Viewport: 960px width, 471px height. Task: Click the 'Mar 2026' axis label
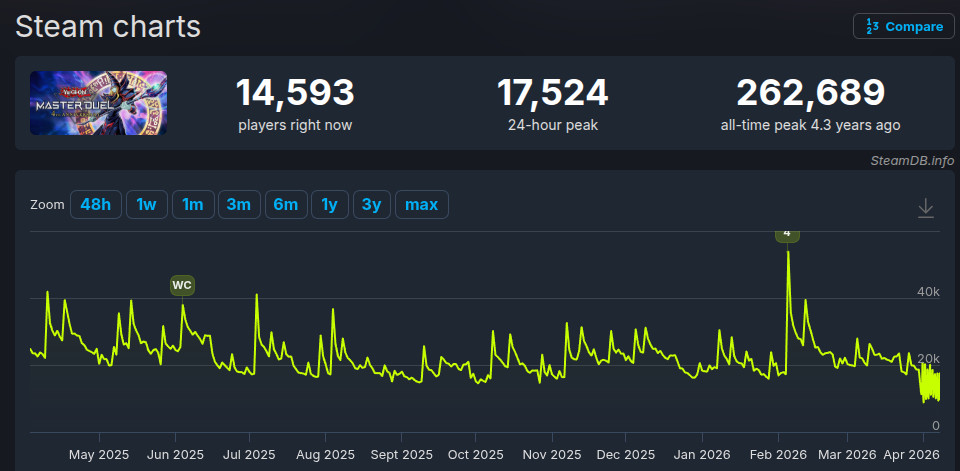847,455
